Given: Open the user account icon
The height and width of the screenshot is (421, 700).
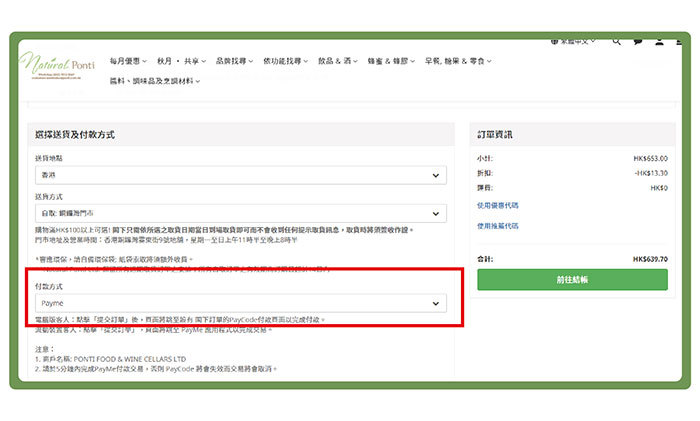Looking at the screenshot, I should (659, 42).
